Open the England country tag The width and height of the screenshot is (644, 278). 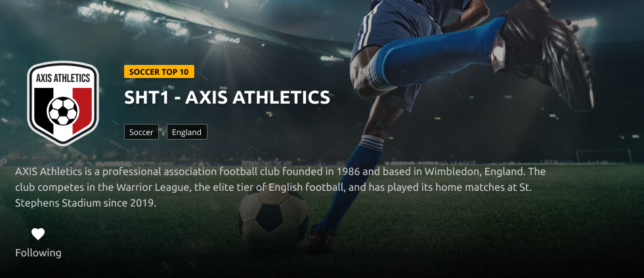click(187, 132)
